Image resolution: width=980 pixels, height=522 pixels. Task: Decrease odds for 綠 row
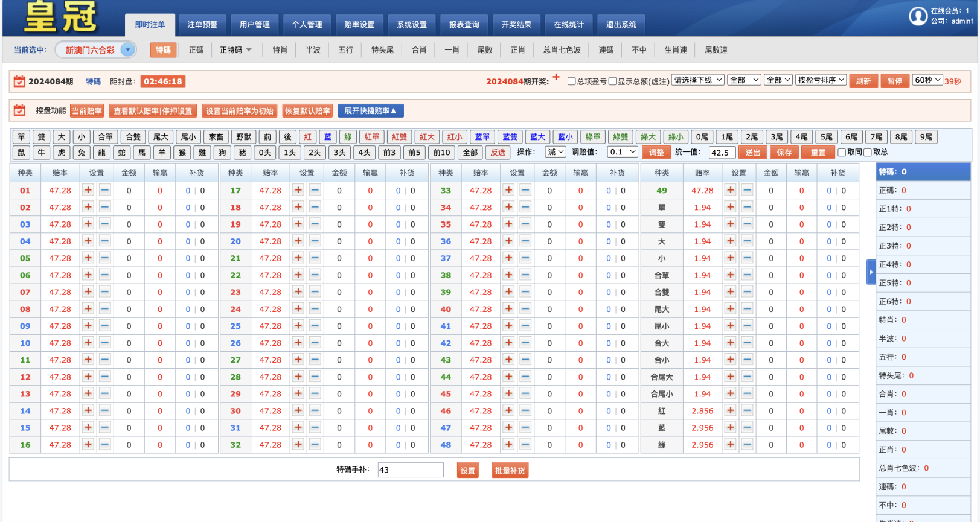pyautogui.click(x=748, y=444)
